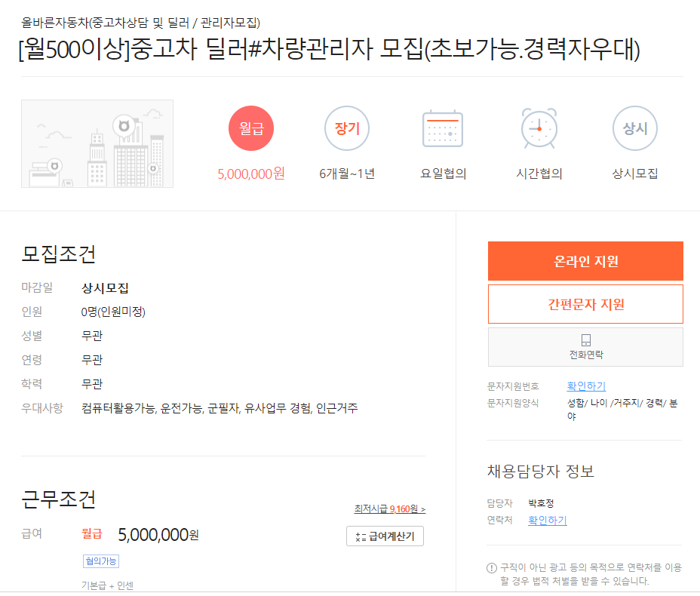Viewport: 700px width, 596px height.
Task: Click the calendar icon above 요일협의
Action: (443, 128)
